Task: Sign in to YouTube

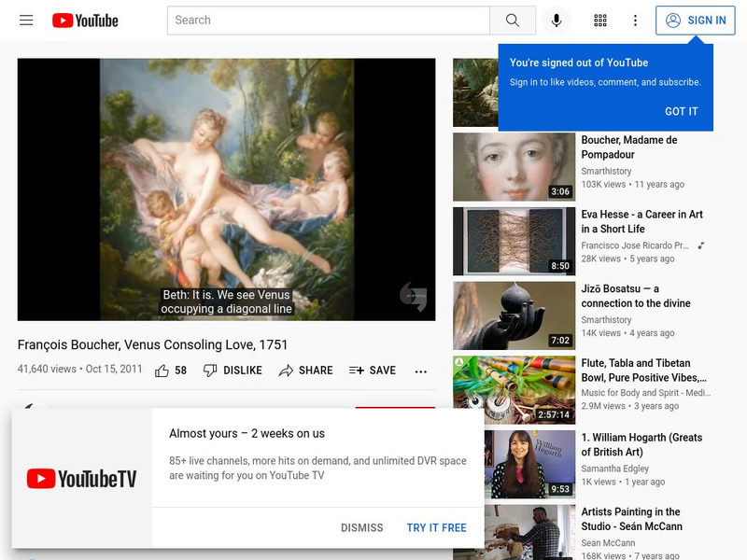Action: pos(698,20)
